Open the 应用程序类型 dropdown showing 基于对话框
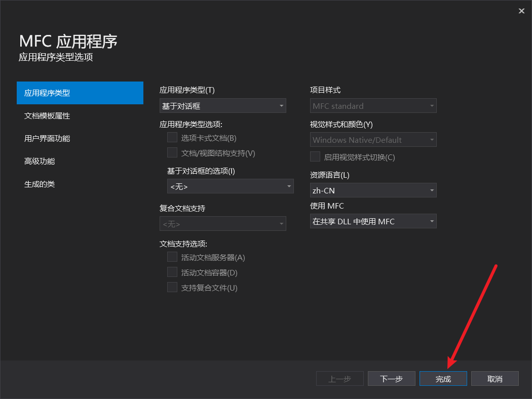The width and height of the screenshot is (532, 399). pos(222,105)
